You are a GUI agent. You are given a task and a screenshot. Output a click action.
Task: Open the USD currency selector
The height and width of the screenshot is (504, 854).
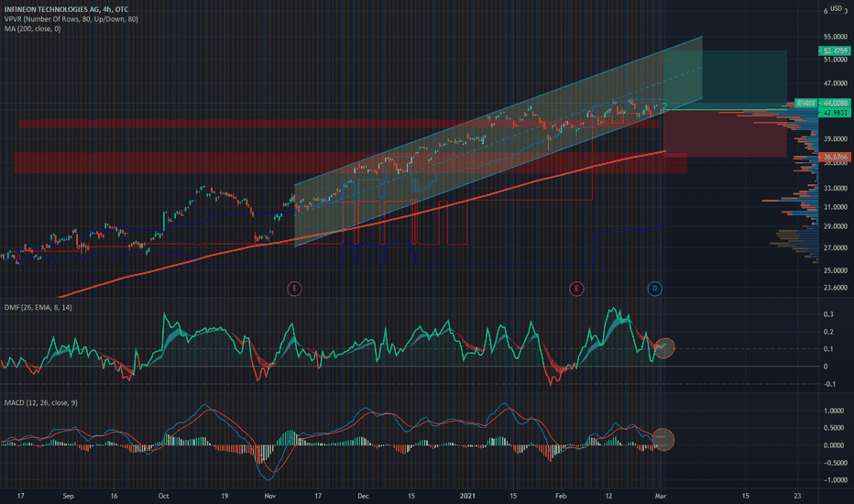836,8
